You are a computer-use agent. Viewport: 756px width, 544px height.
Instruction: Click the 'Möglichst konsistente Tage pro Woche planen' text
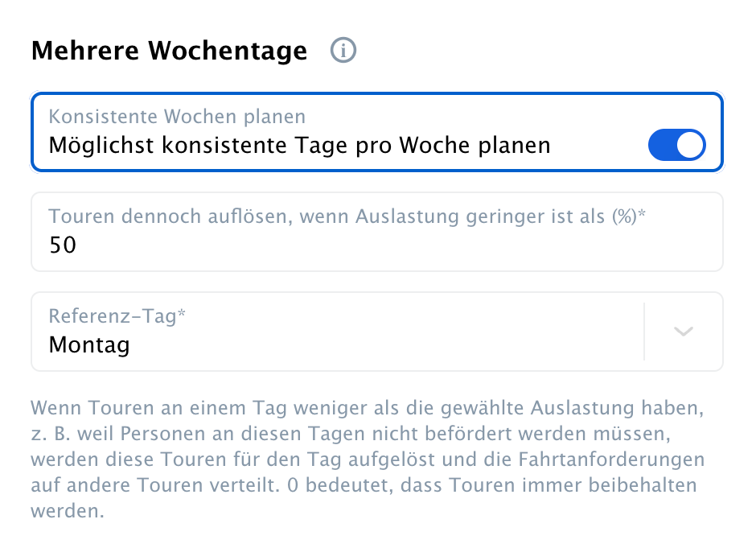299,145
